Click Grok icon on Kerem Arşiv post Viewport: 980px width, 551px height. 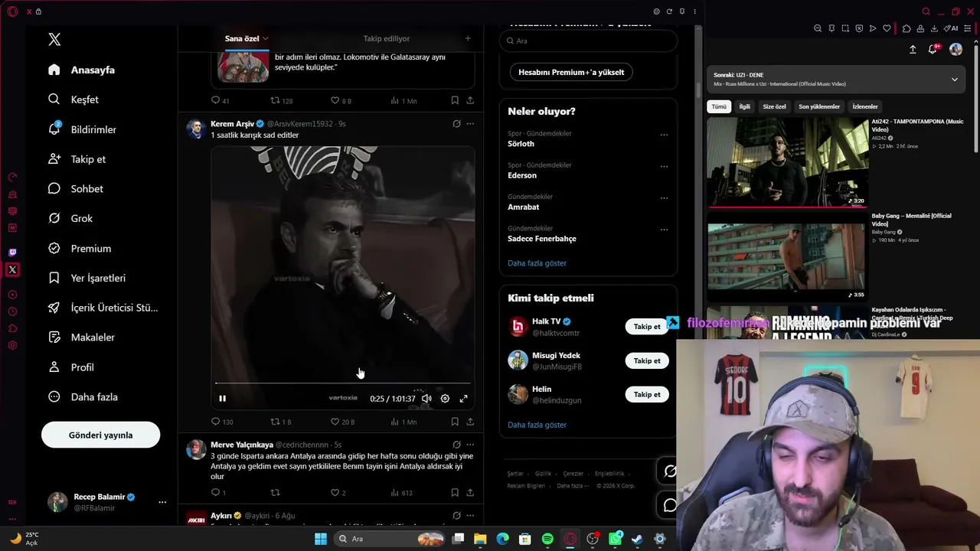point(456,124)
